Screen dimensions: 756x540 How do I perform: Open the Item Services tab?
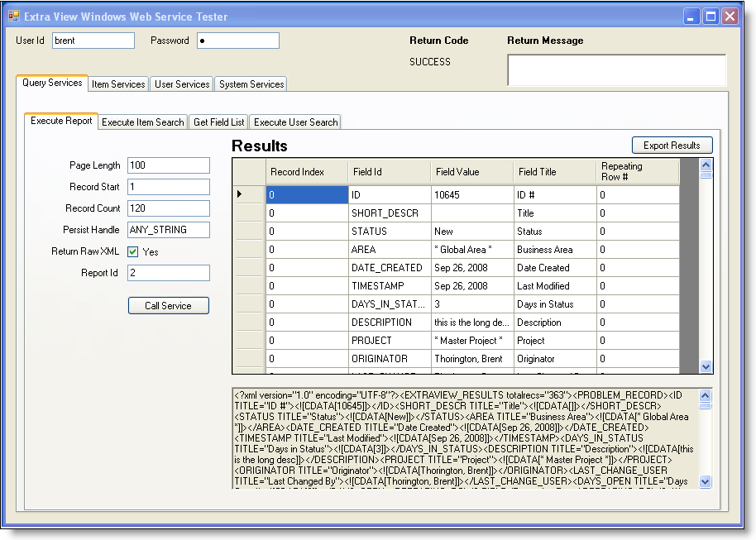click(118, 84)
